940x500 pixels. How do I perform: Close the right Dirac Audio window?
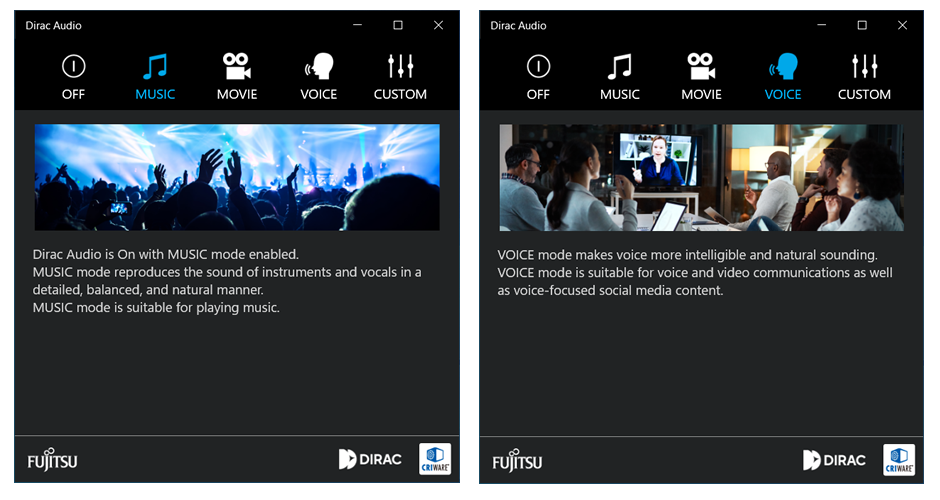(x=902, y=25)
